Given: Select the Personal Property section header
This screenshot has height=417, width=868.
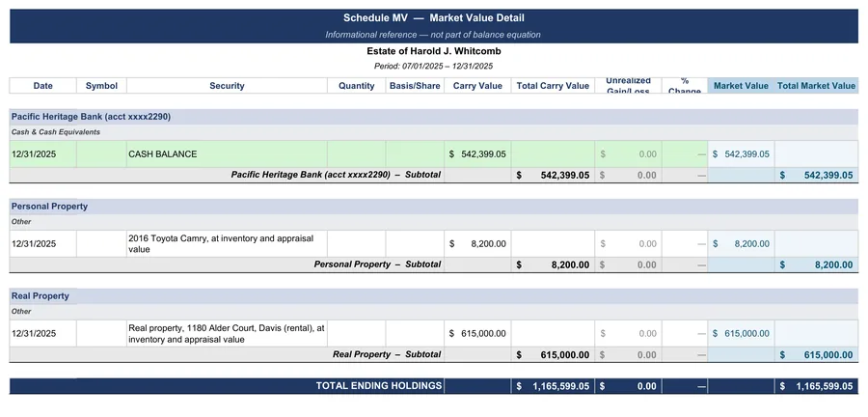Looking at the screenshot, I should coord(434,207).
